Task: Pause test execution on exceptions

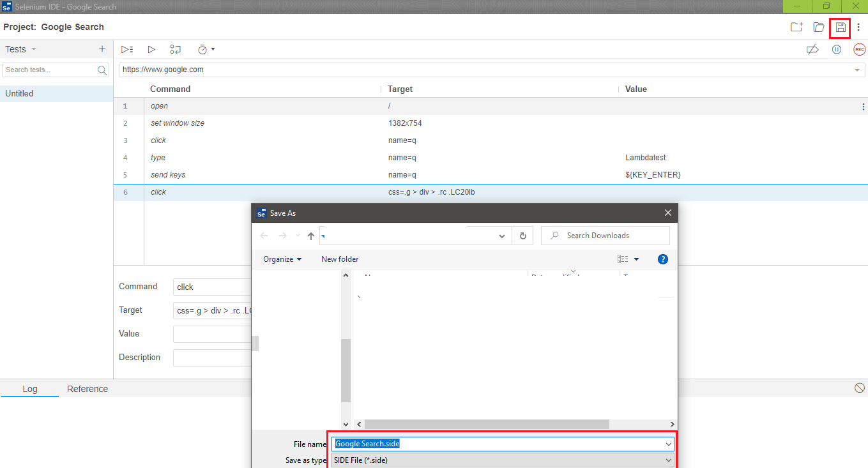Action: 837,49
